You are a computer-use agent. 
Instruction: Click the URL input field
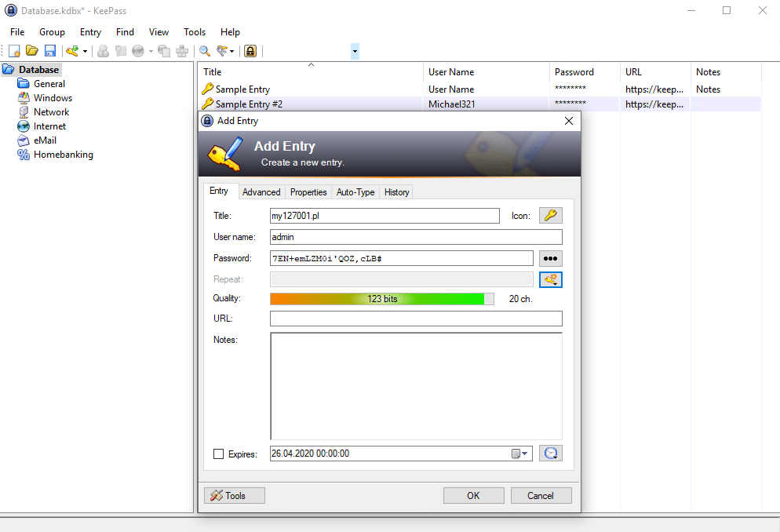416,319
